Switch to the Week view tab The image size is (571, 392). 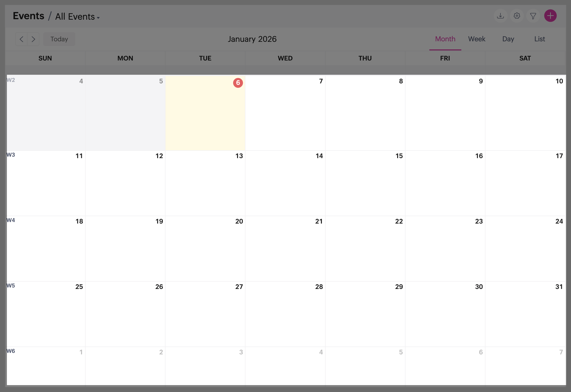pos(477,39)
